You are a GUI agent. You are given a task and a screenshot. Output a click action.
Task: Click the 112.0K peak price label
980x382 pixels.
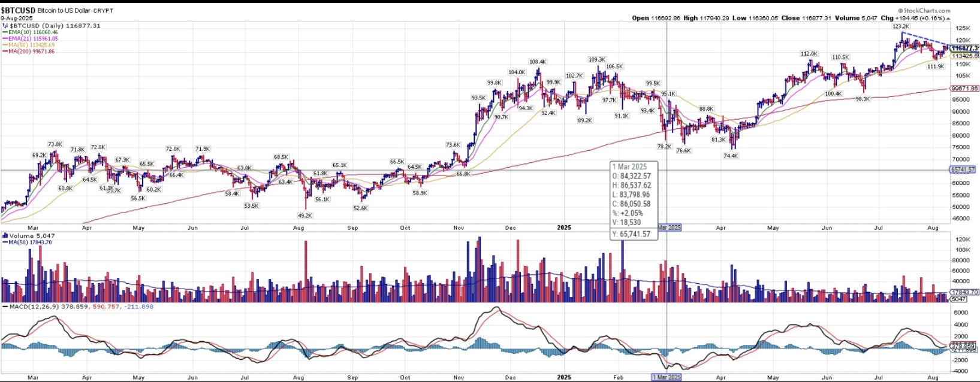click(809, 54)
